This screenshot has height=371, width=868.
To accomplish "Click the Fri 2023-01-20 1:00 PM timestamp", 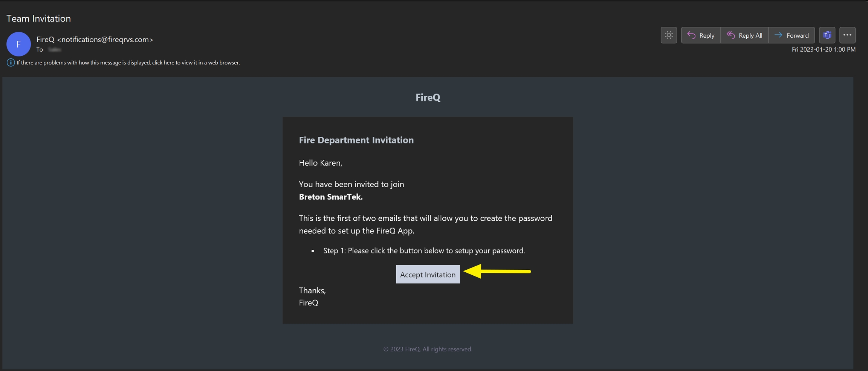I will (823, 49).
